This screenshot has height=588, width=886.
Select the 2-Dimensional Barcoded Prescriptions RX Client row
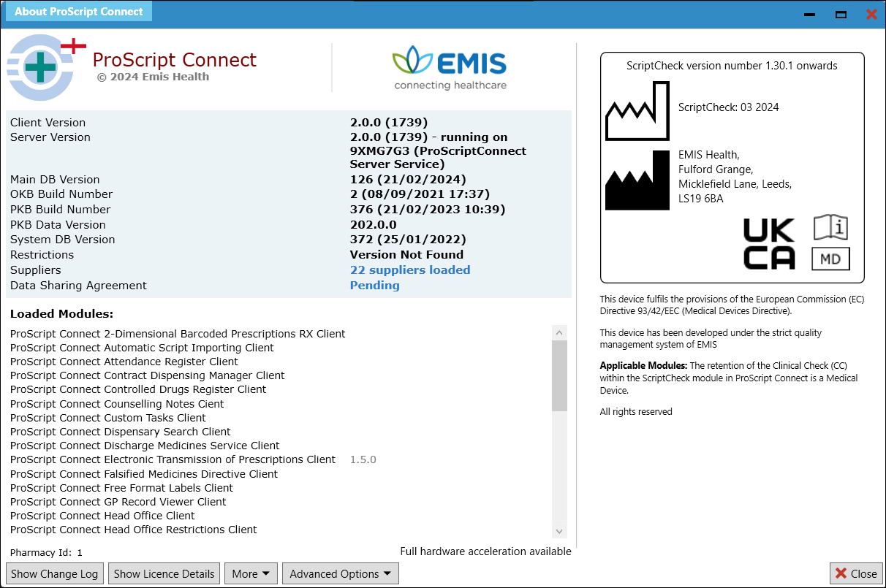click(178, 334)
